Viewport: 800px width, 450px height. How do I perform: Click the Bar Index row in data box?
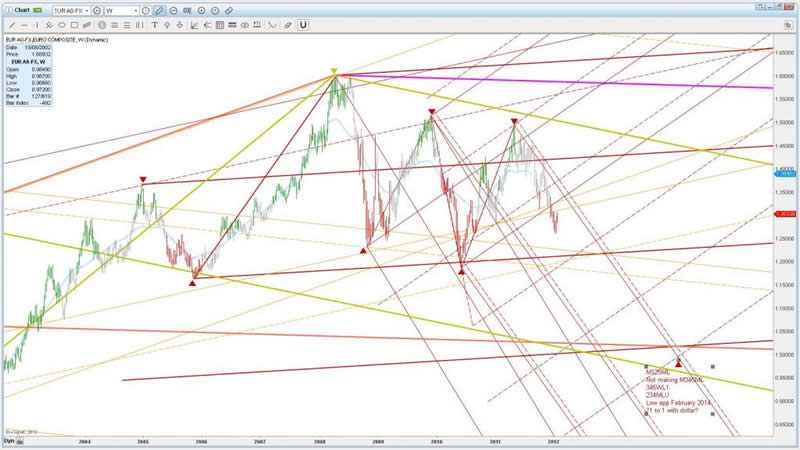(x=28, y=103)
